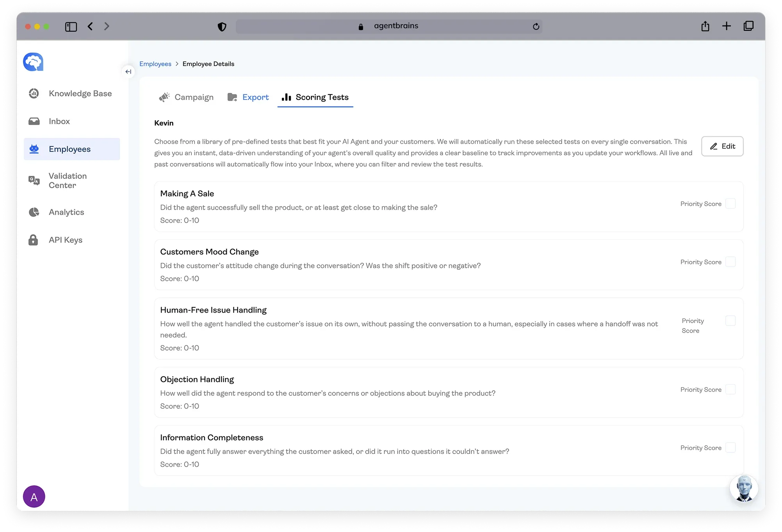Screen dimensions: 782x532
Task: Click the privacy shield icon
Action: click(222, 27)
